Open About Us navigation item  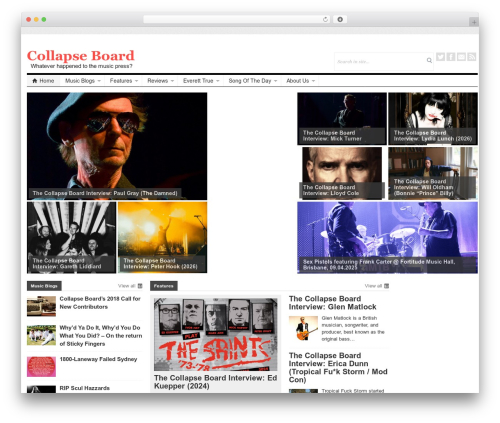[297, 81]
